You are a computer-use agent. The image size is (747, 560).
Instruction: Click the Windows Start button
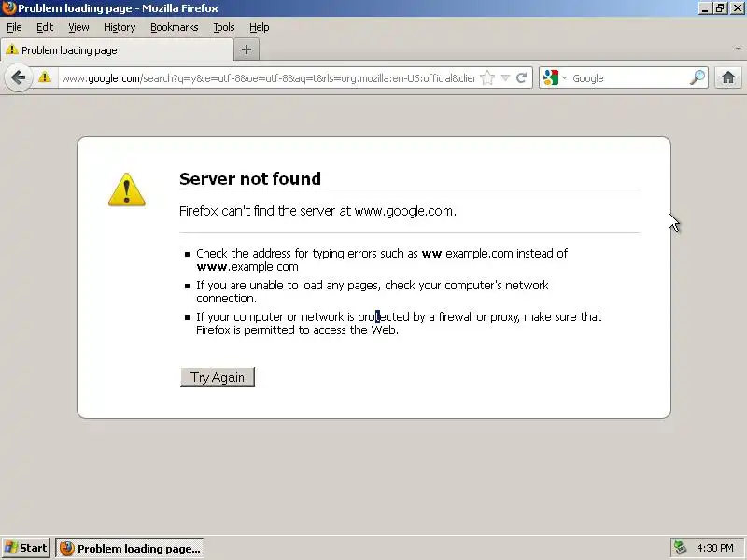[x=26, y=548]
